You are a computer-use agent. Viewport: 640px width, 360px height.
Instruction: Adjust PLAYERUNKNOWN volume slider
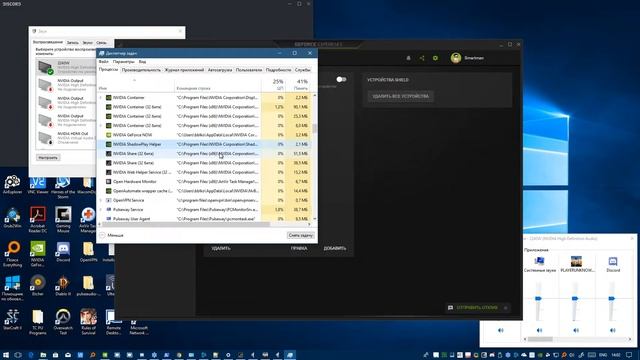tap(575, 299)
